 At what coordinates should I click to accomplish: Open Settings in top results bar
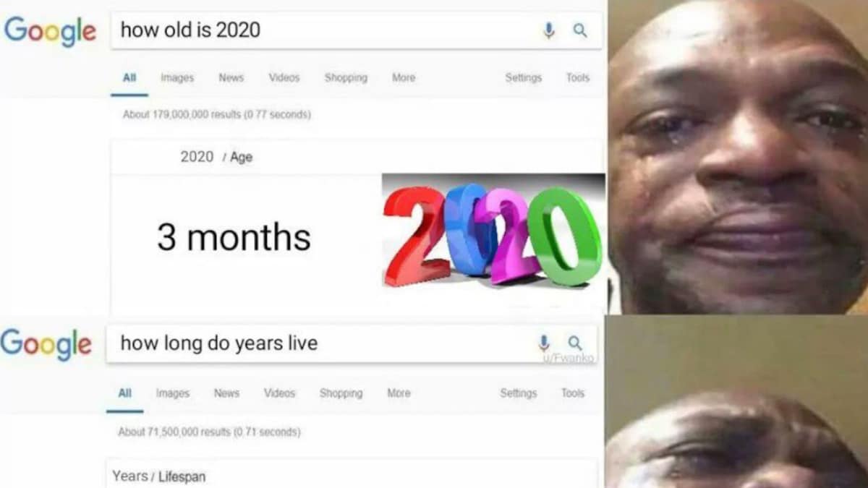[x=524, y=78]
